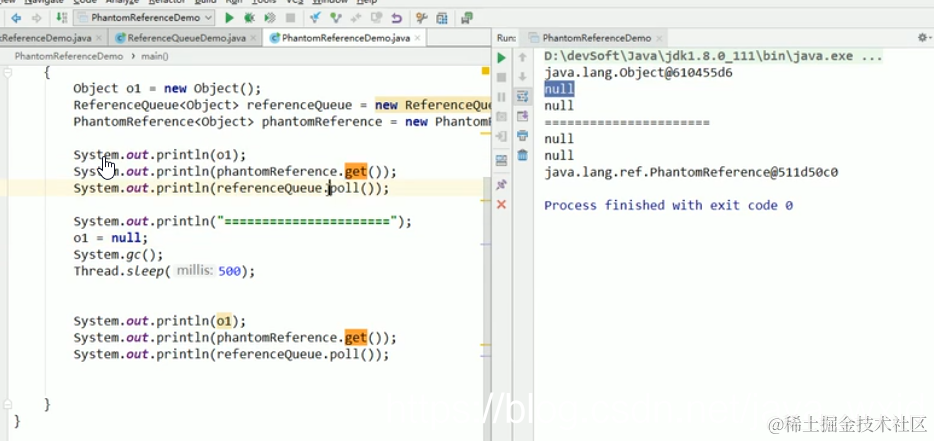Show VCS history icon

376,18
